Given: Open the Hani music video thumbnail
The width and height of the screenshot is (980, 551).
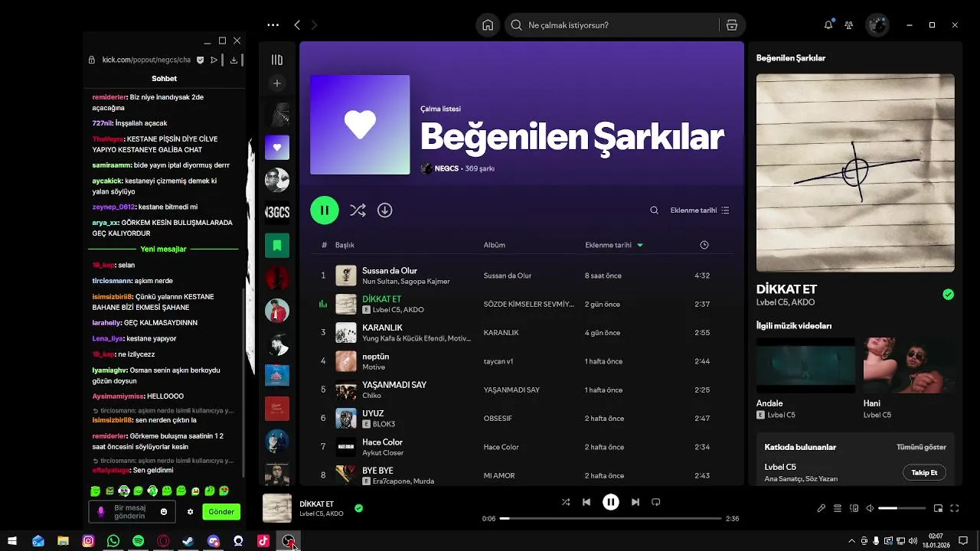Looking at the screenshot, I should [909, 365].
